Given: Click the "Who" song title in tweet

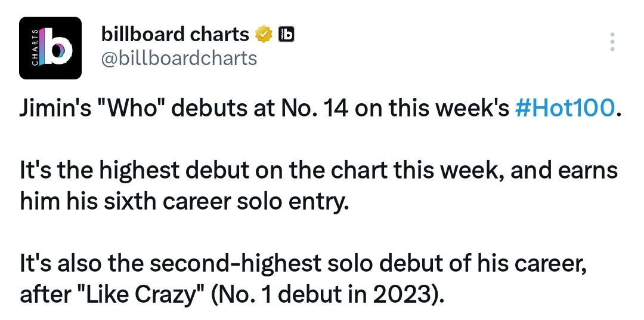Looking at the screenshot, I should [x=133, y=108].
